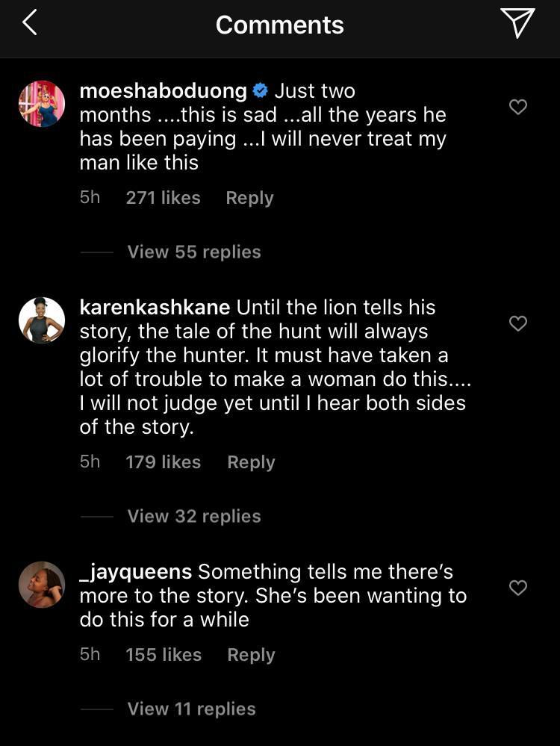This screenshot has width=560, height=746.
Task: Expand View 11 replies
Action: click(x=191, y=709)
